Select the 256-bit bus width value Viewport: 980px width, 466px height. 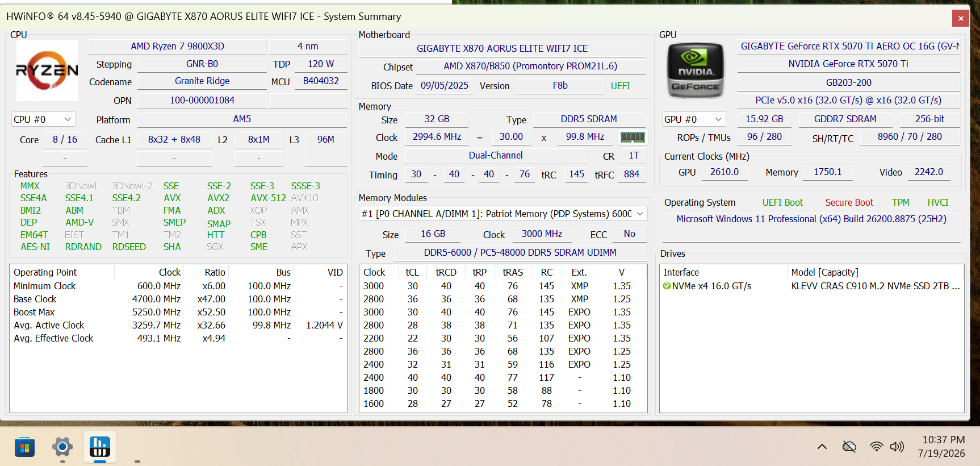(x=929, y=119)
